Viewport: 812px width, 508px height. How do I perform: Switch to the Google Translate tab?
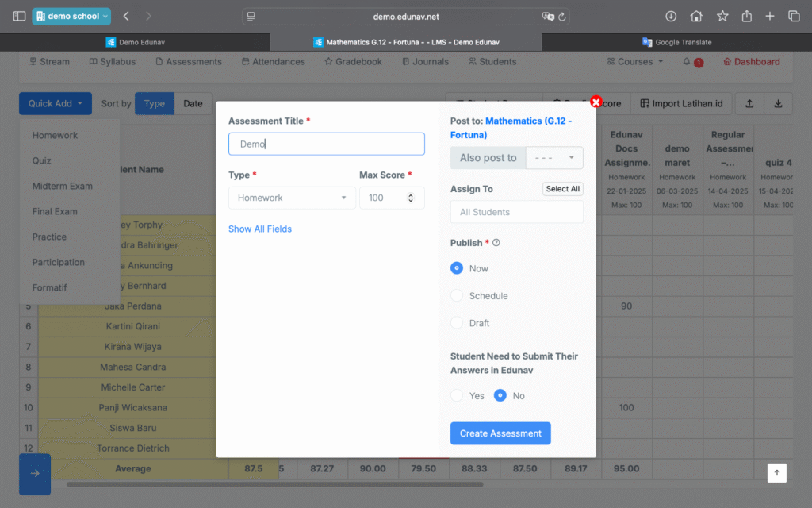tap(676, 42)
